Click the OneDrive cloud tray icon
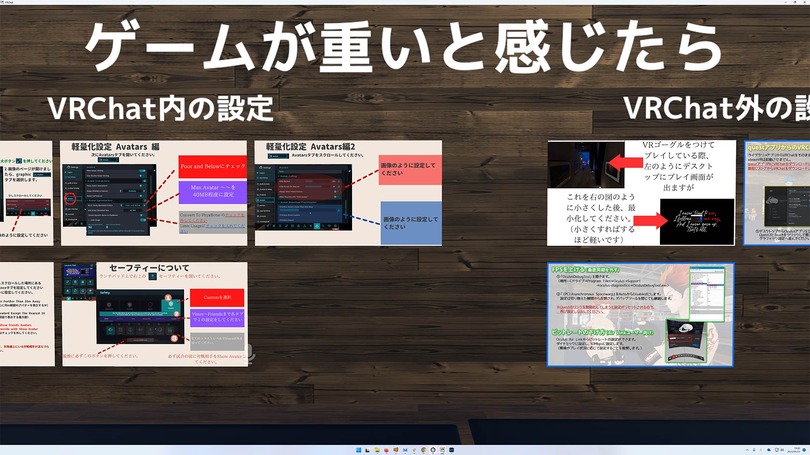This screenshot has width=810, height=455. 769,450
